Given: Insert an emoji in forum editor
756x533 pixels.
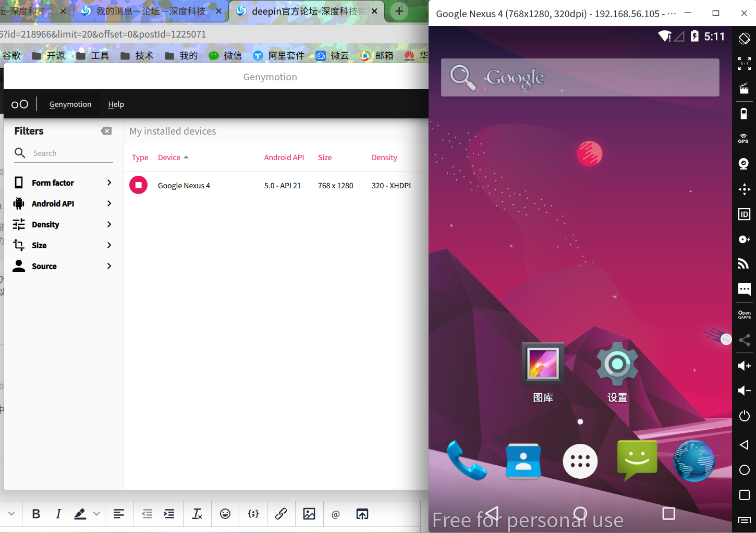Looking at the screenshot, I should pyautogui.click(x=225, y=514).
